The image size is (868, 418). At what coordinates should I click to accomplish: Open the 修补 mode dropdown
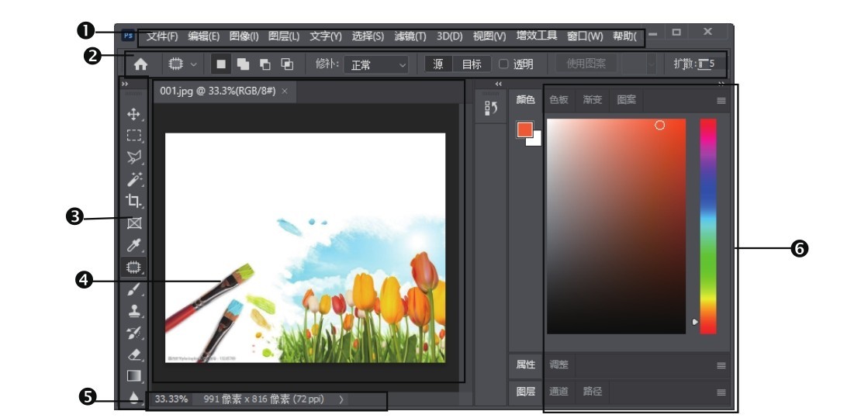[377, 65]
